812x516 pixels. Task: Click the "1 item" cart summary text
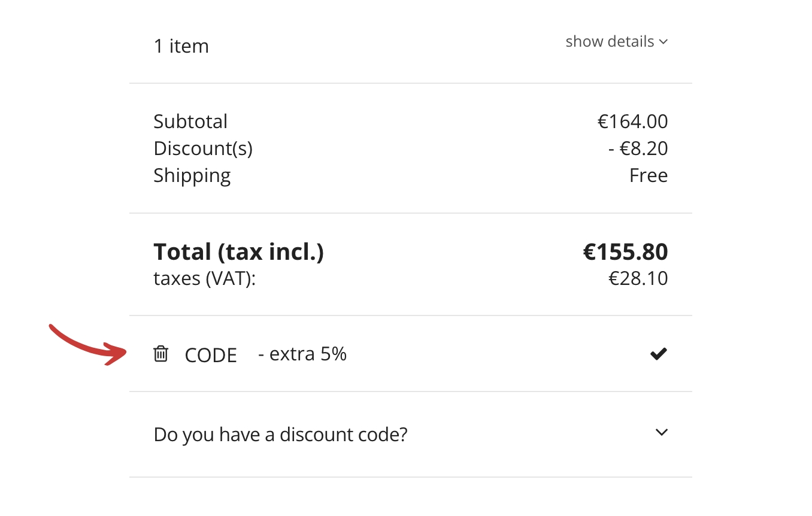(181, 46)
